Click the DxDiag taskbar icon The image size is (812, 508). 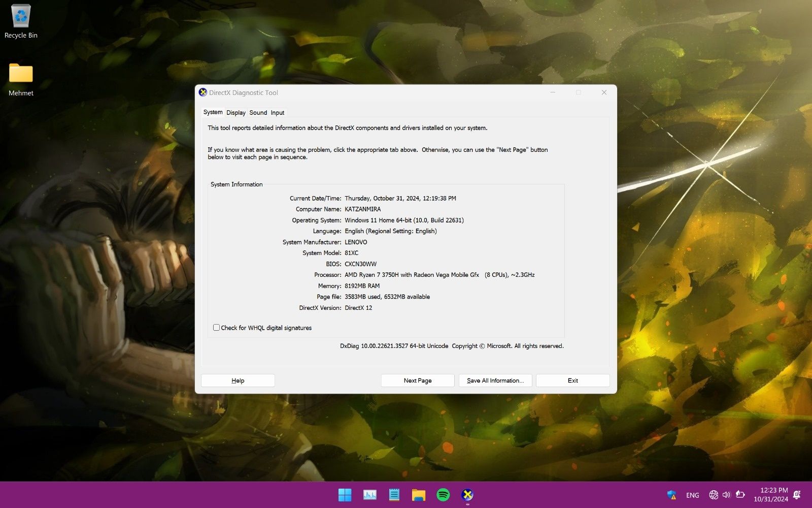467,495
